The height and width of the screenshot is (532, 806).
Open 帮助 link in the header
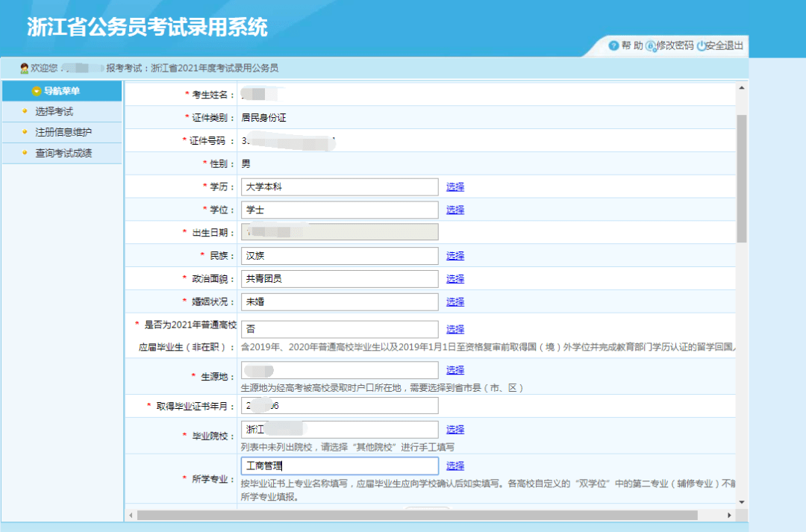(632, 46)
